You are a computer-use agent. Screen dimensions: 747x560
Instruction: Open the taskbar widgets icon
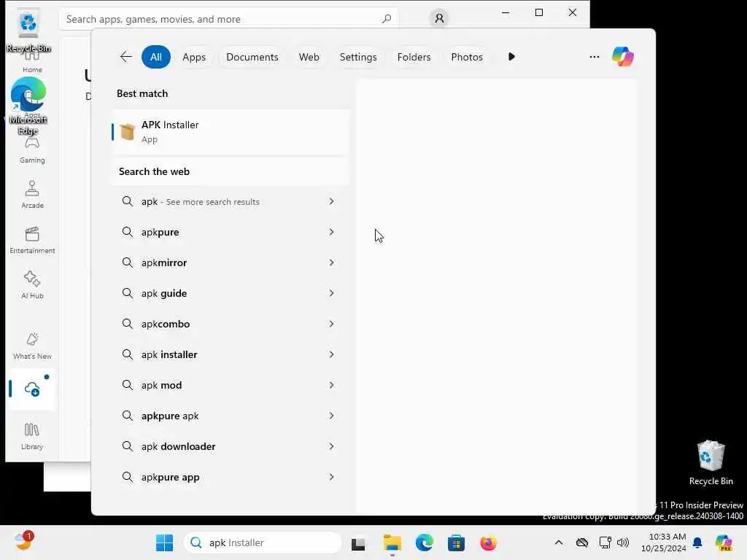point(23,542)
